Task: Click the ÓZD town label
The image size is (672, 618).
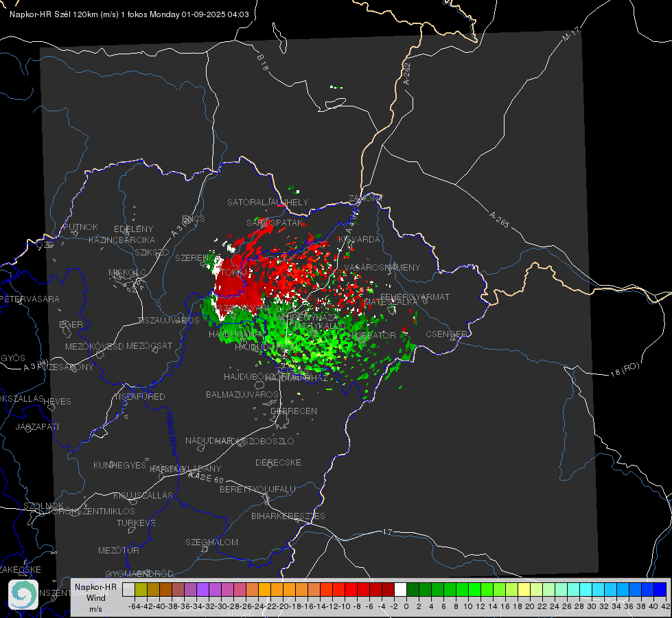Action: [x=45, y=244]
